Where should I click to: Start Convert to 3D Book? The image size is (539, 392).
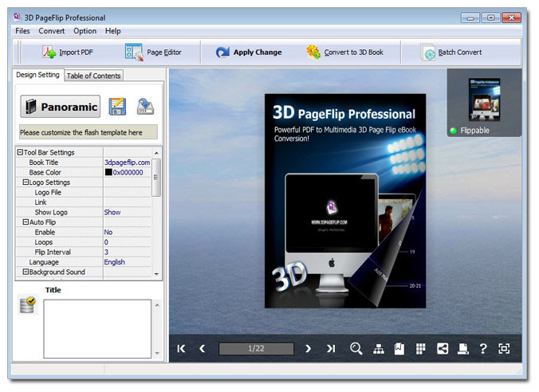[x=344, y=53]
